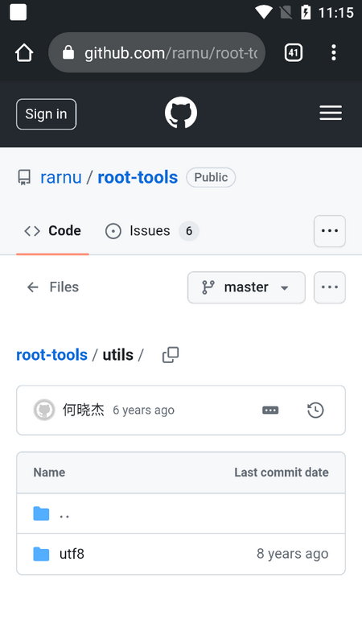Open the utf8 folder
The height and width of the screenshot is (644, 362).
coord(72,554)
